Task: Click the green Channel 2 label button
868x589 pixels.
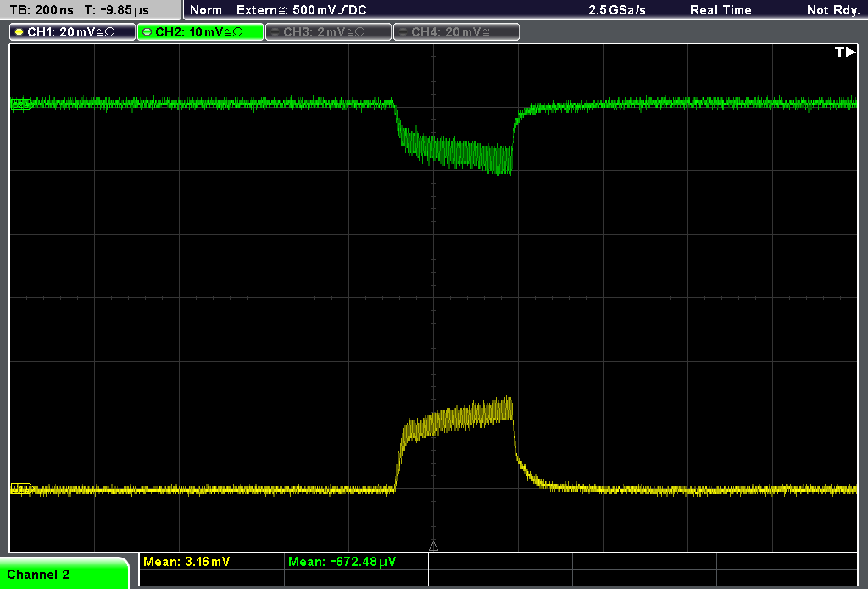Action: coord(64,574)
